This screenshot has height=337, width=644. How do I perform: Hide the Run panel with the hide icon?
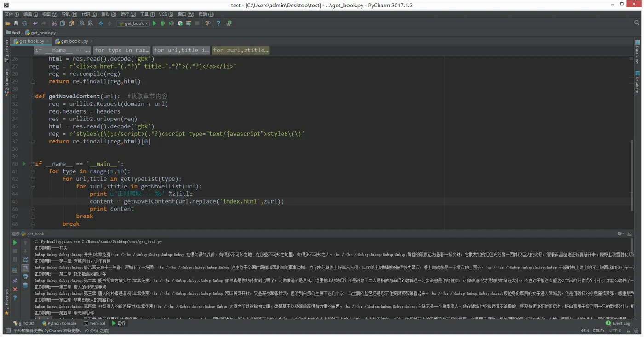point(630,234)
